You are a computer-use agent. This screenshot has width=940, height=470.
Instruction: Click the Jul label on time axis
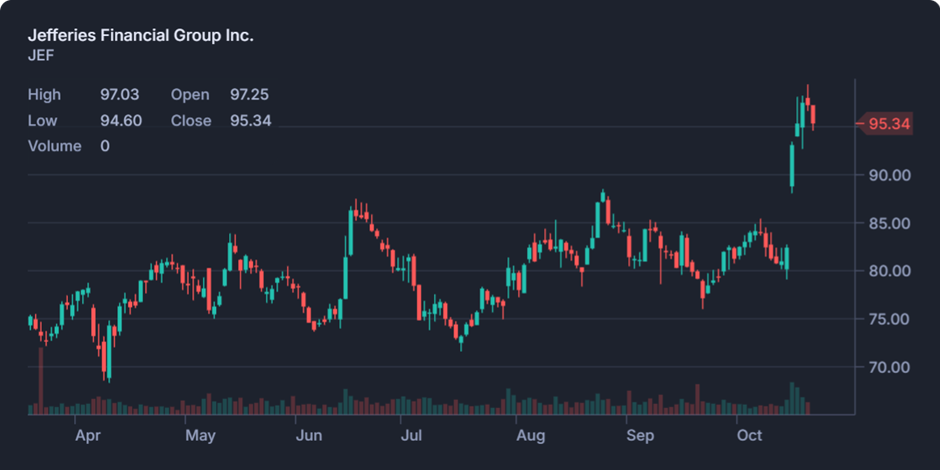(412, 435)
